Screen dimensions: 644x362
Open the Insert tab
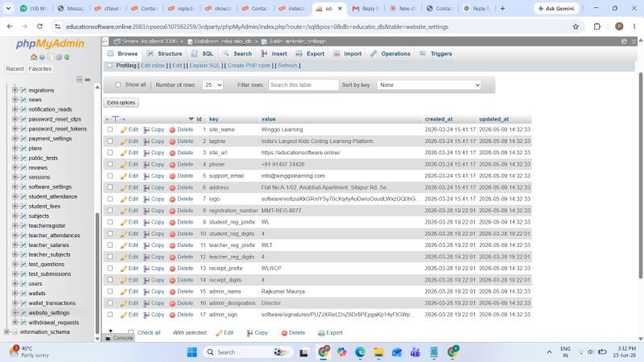(274, 54)
